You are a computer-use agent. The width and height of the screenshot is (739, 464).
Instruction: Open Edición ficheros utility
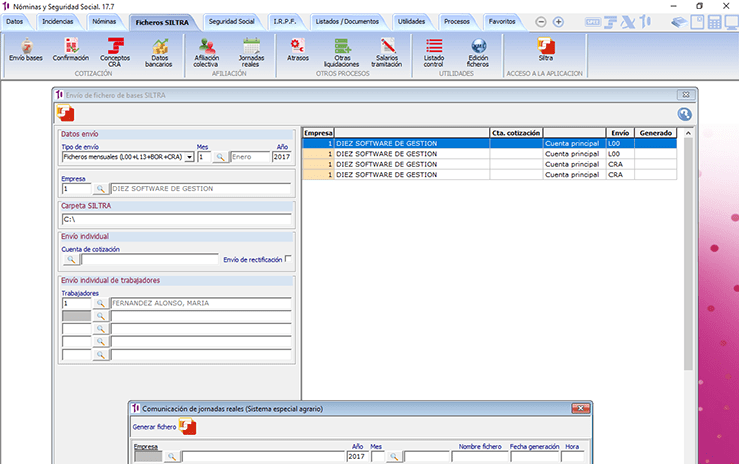point(478,50)
